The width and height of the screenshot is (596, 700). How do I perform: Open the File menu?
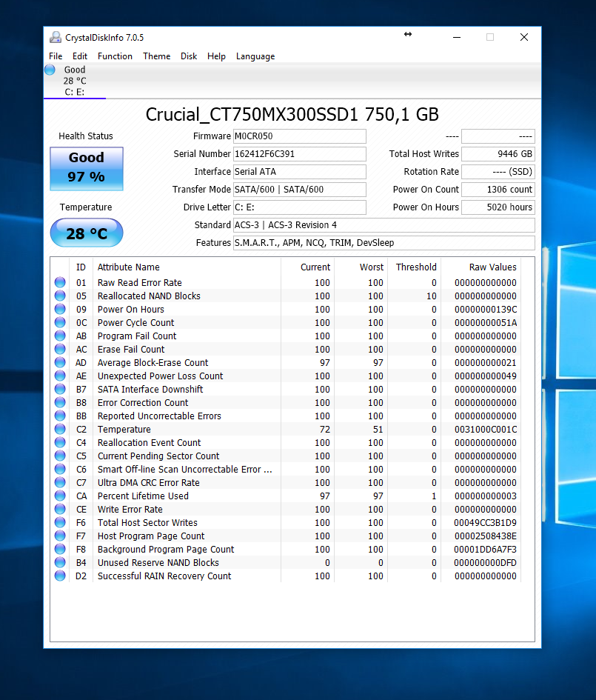(56, 56)
